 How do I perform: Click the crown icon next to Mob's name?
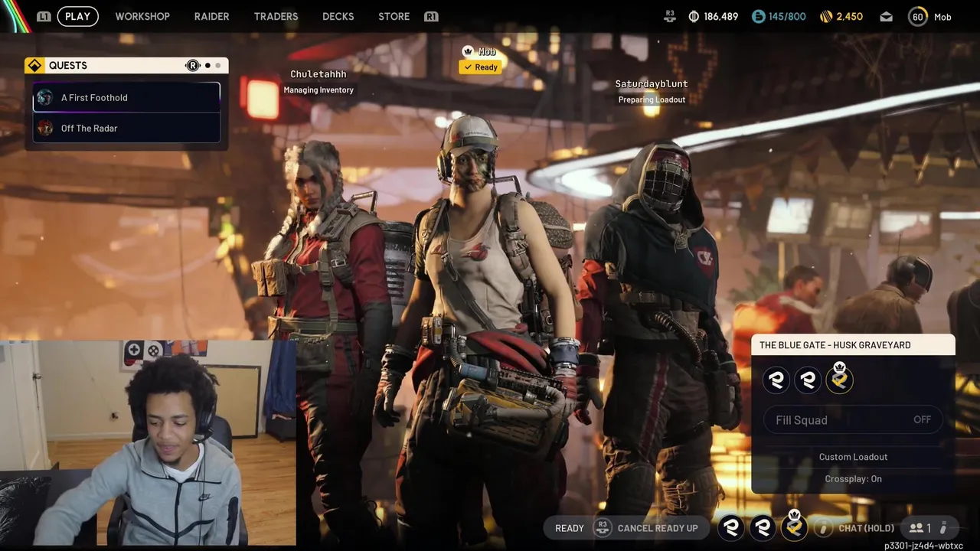pyautogui.click(x=468, y=51)
